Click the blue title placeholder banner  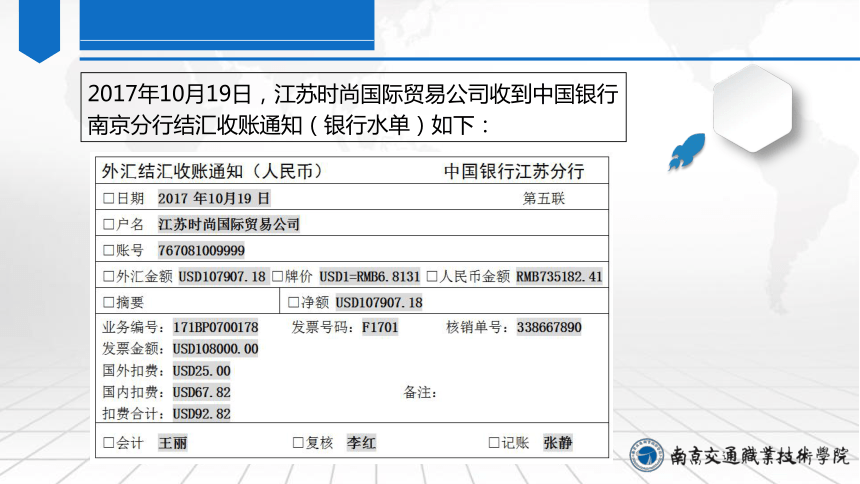tap(227, 25)
